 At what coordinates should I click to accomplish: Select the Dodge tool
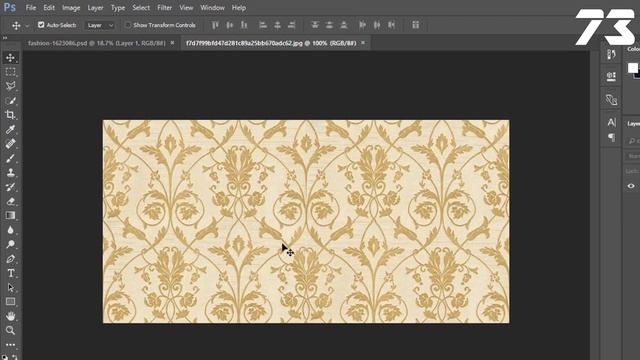(11, 244)
